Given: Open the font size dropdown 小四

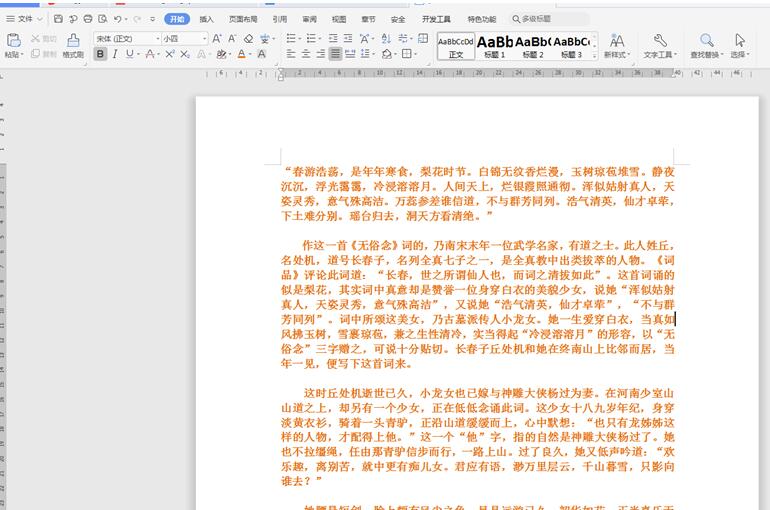Looking at the screenshot, I should point(185,39).
